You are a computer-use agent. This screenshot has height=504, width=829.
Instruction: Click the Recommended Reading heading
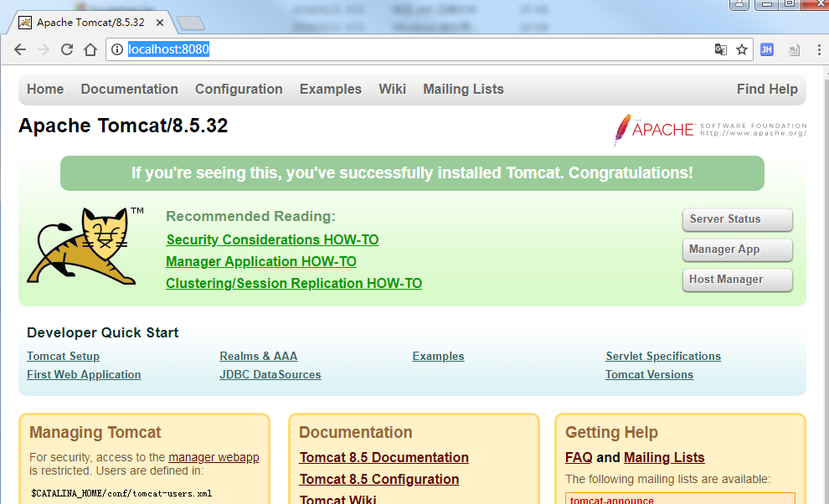coord(250,216)
